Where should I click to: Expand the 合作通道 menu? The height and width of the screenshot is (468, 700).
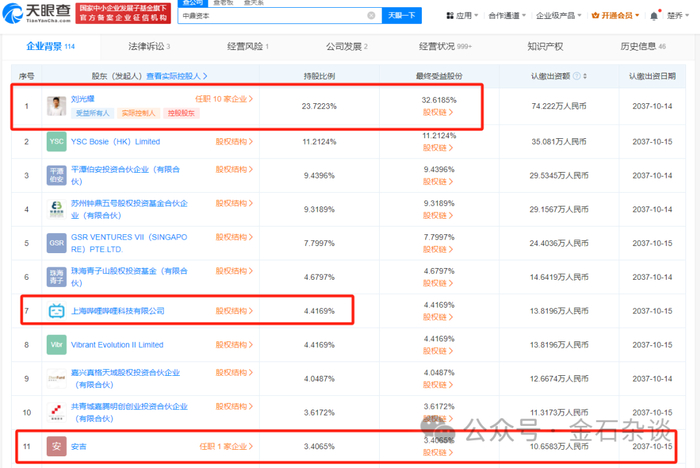click(507, 16)
